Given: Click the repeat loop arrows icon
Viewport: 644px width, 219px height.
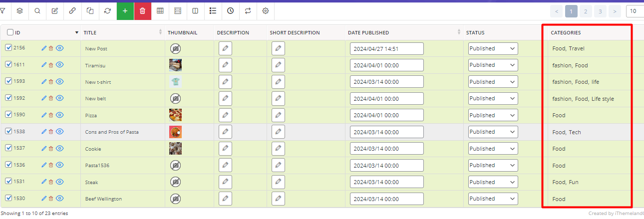Looking at the screenshot, I should [x=248, y=10].
